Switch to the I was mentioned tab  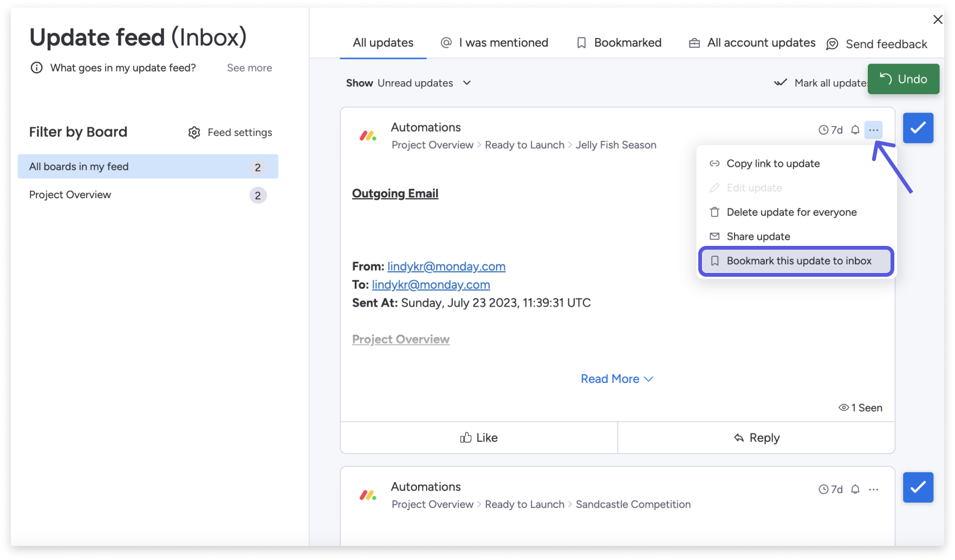point(495,43)
